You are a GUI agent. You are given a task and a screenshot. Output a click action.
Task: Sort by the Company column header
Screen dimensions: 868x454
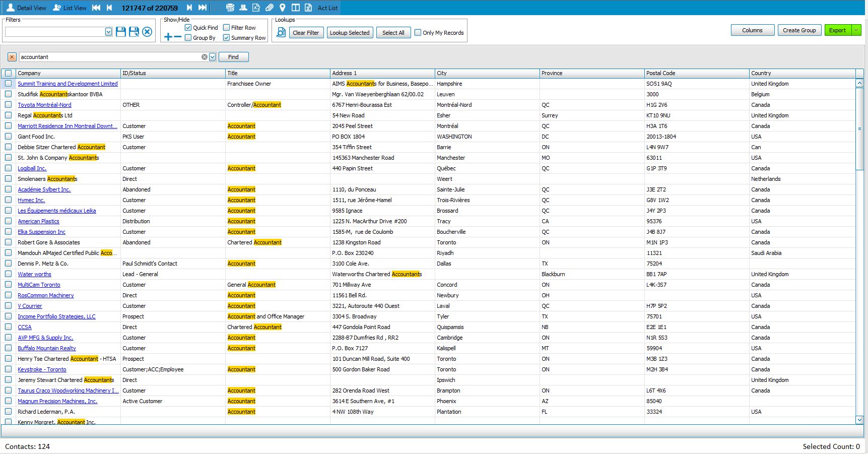(68, 73)
